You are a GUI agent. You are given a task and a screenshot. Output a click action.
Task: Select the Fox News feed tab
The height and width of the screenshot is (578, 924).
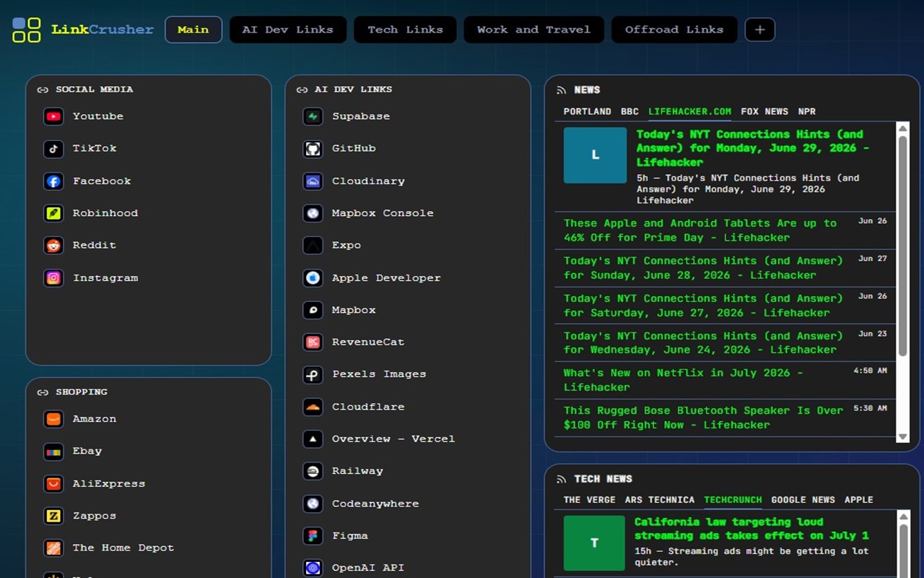tap(764, 112)
